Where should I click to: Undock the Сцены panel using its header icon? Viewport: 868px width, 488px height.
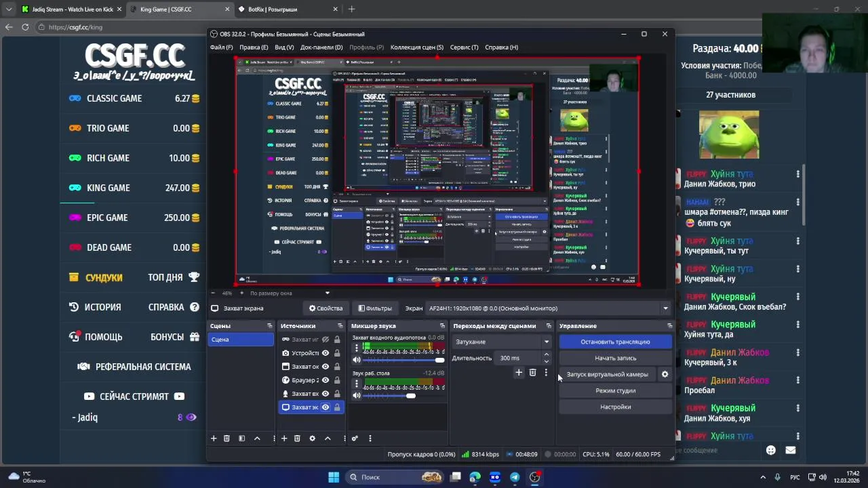[x=269, y=326]
